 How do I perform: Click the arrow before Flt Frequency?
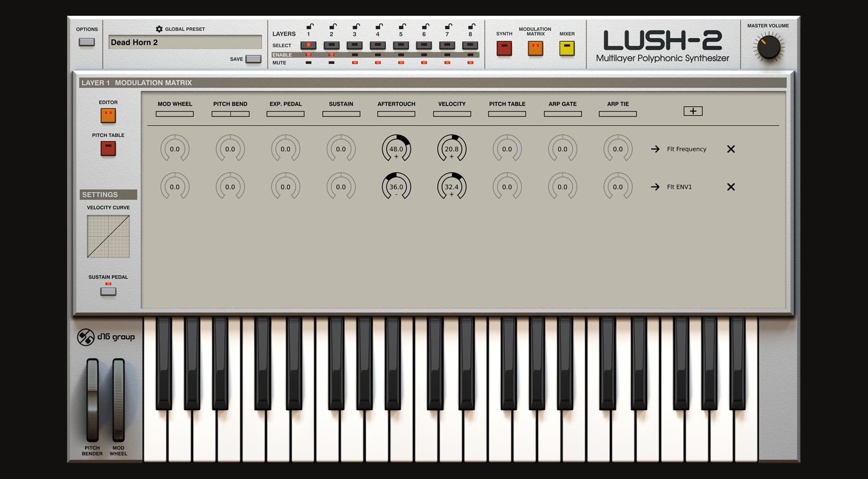coord(655,149)
